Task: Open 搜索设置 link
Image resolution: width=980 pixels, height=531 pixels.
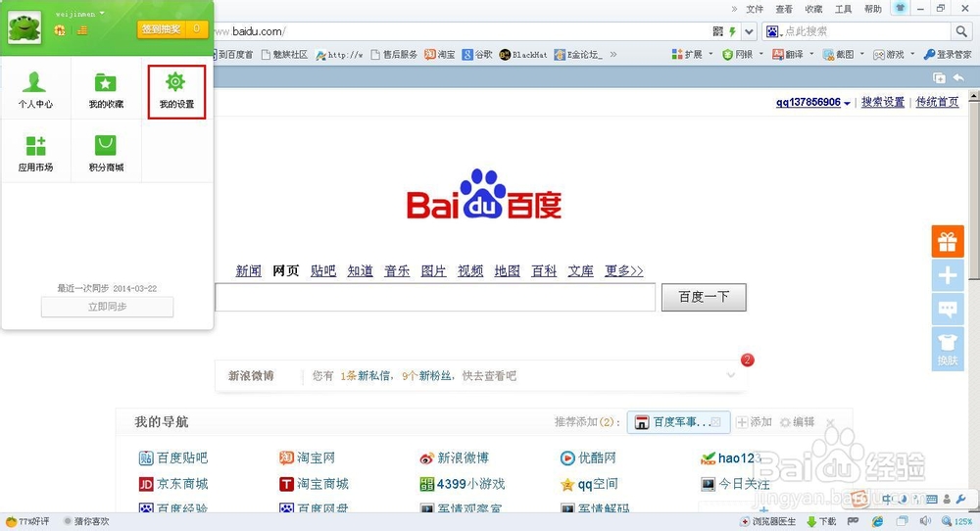Action: click(883, 103)
